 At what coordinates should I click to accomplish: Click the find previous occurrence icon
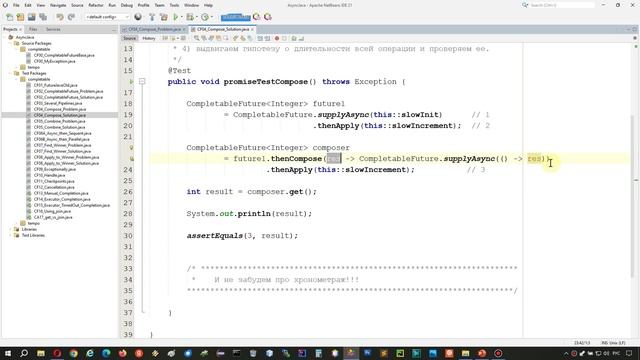coord(204,38)
